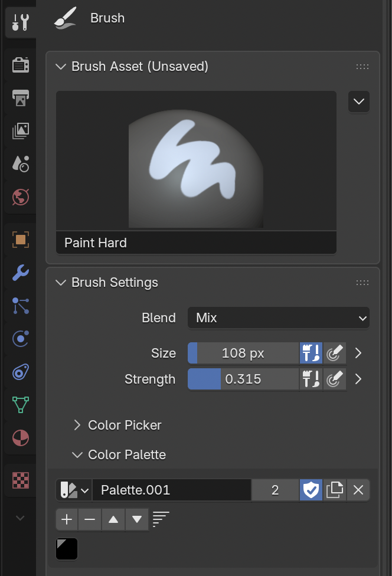Select the black palette color swatch
The width and height of the screenshot is (392, 576).
coord(67,549)
